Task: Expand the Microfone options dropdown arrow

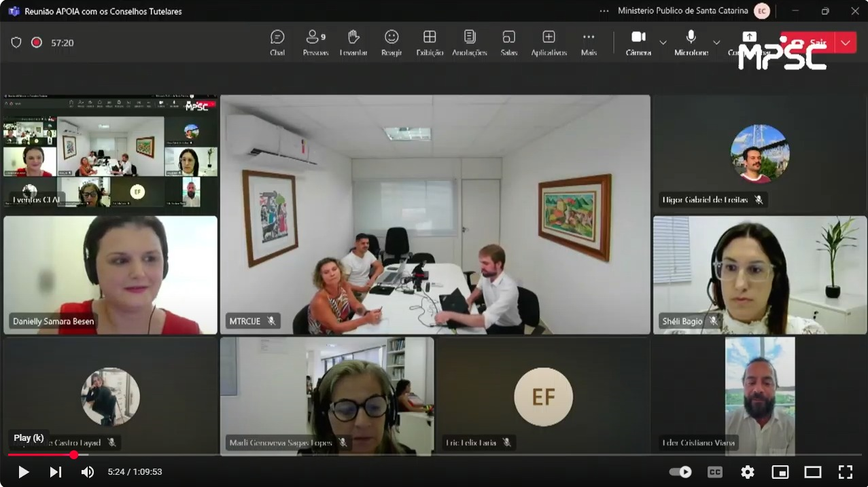Action: pos(716,43)
